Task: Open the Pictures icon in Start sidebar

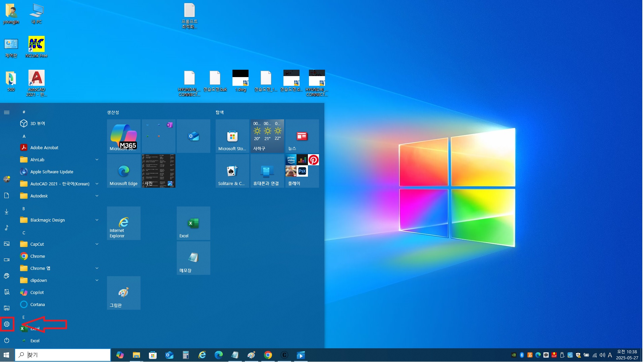Action: [7, 244]
